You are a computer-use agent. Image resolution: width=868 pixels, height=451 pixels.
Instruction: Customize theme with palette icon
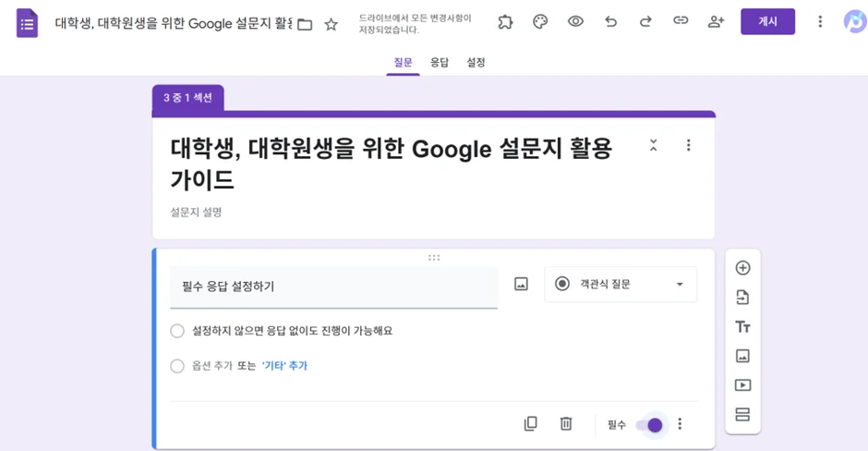(540, 22)
